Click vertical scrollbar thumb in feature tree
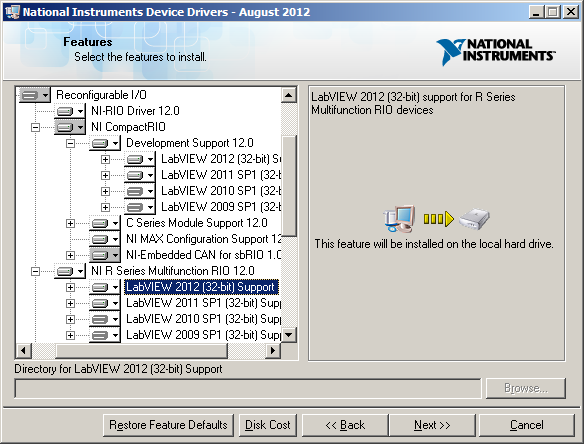This screenshot has height=444, width=584. click(289, 186)
